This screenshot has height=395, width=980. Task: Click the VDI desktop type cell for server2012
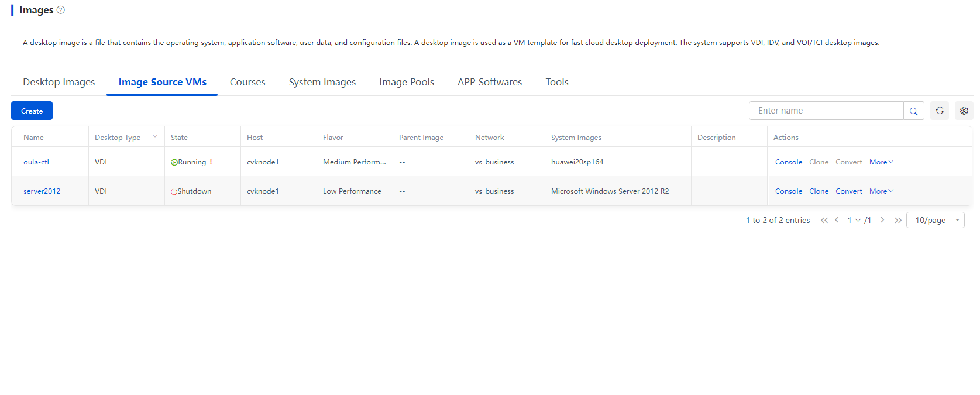101,191
